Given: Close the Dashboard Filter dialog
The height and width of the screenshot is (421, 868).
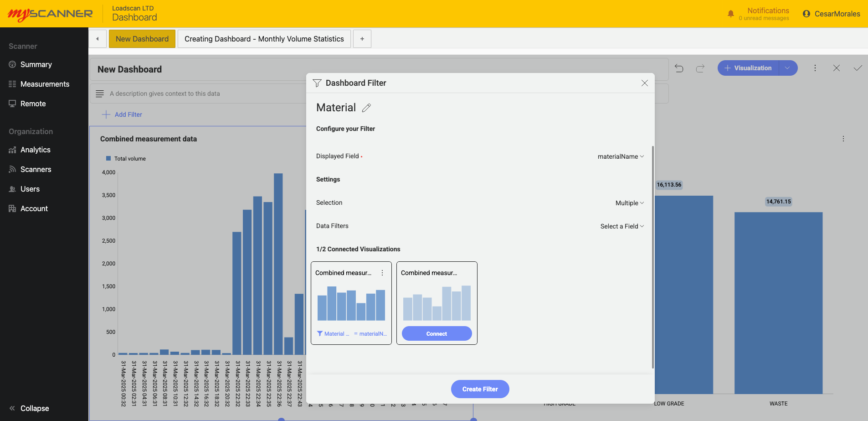Looking at the screenshot, I should [644, 83].
